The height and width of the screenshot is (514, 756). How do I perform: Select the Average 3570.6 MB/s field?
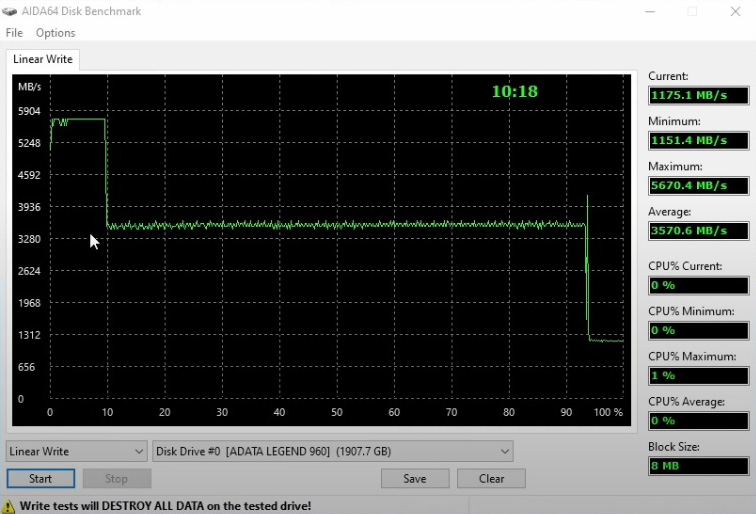tap(698, 231)
